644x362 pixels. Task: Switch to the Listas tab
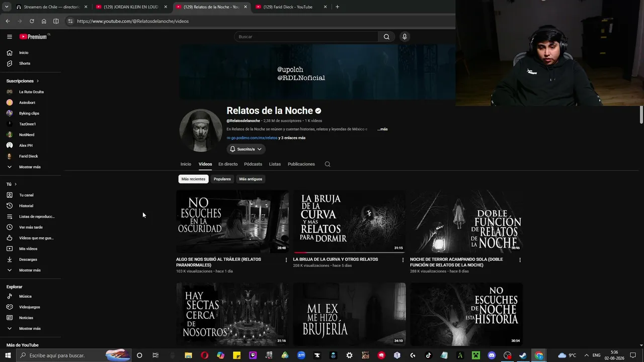point(275,164)
